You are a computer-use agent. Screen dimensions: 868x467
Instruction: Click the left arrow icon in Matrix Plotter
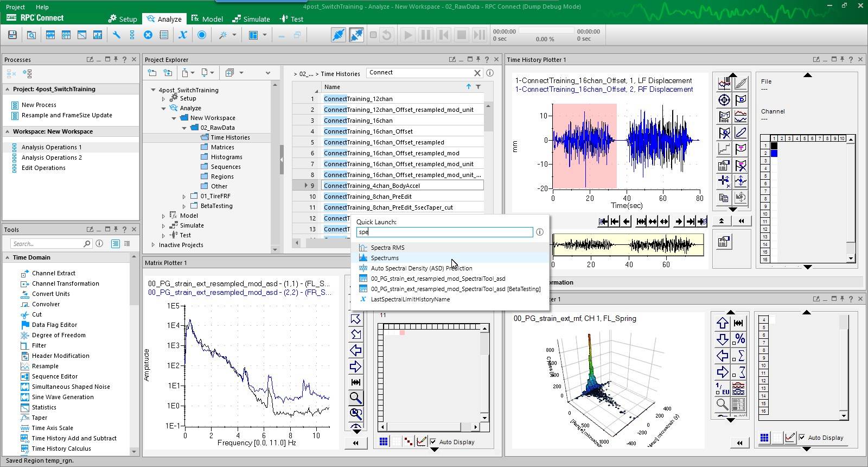(x=355, y=351)
